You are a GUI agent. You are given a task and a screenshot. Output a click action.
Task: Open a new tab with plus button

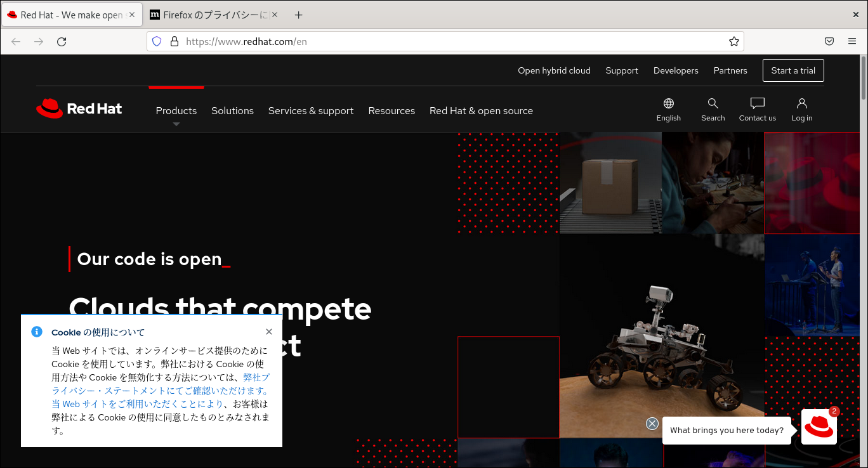tap(299, 15)
